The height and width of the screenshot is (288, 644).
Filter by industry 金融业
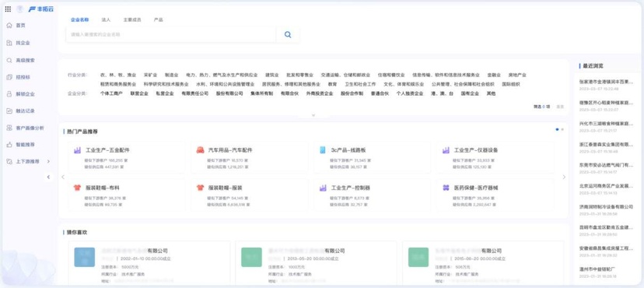tap(494, 76)
